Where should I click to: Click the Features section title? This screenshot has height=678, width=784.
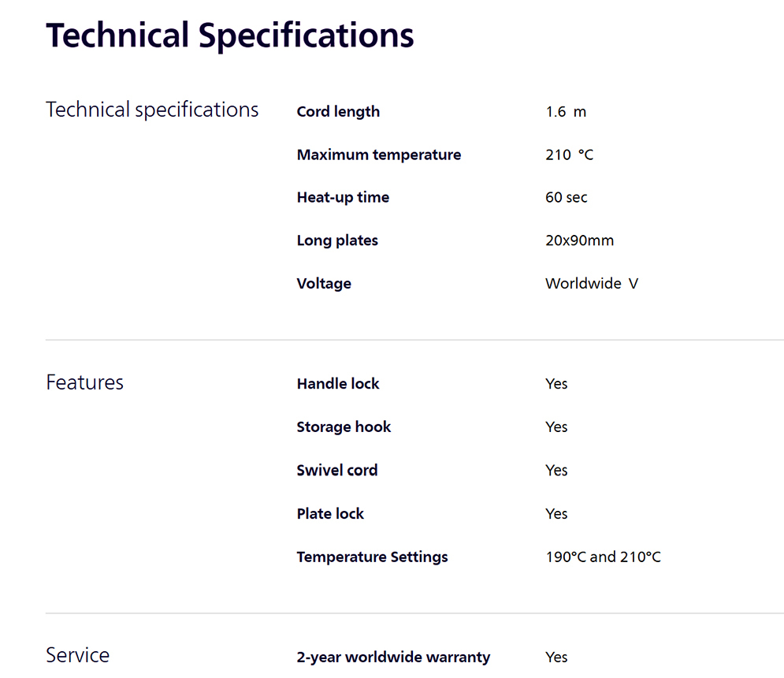pyautogui.click(x=84, y=383)
